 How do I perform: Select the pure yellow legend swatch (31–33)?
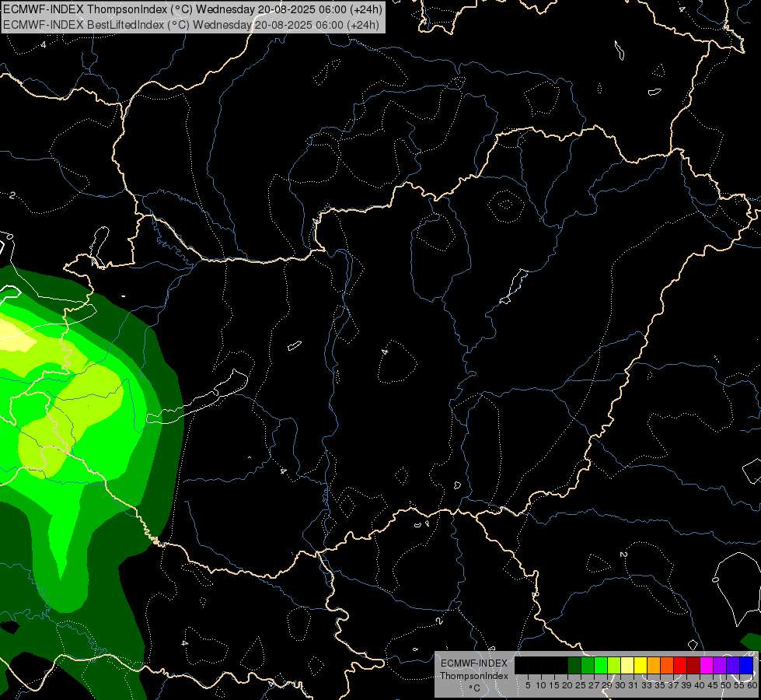pos(641,665)
